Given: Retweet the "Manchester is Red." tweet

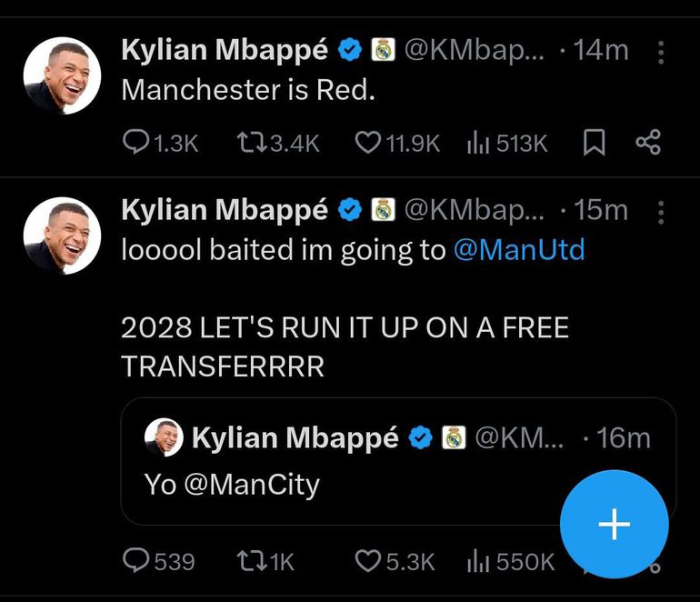Looking at the screenshot, I should pos(249,143).
